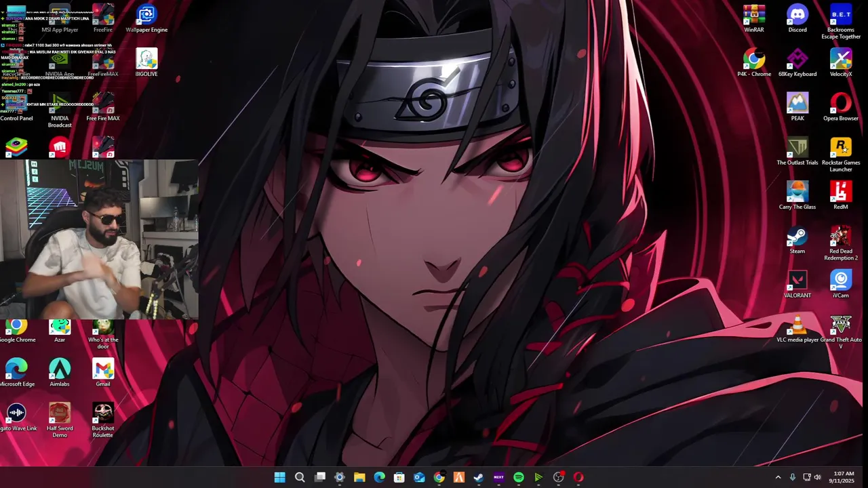Image resolution: width=868 pixels, height=488 pixels.
Task: Open the green play-arrow taskbar app
Action: point(538,477)
